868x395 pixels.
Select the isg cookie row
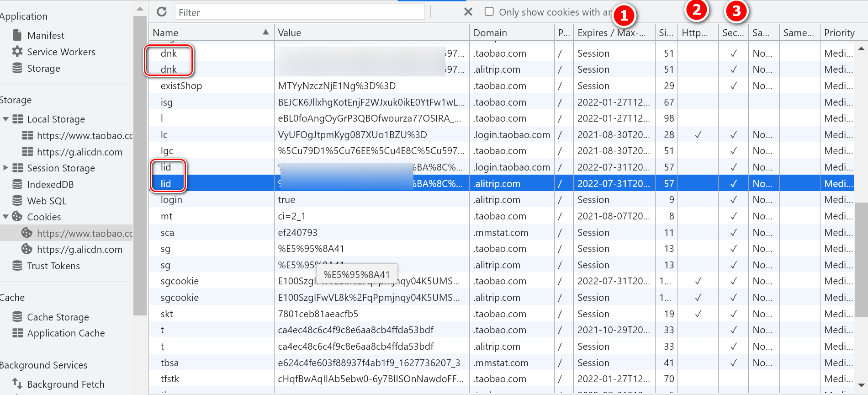501,102
